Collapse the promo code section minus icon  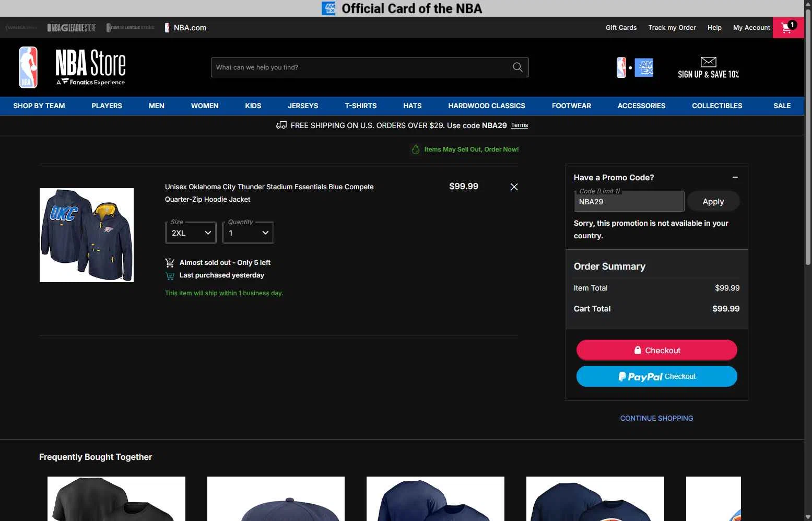(735, 178)
